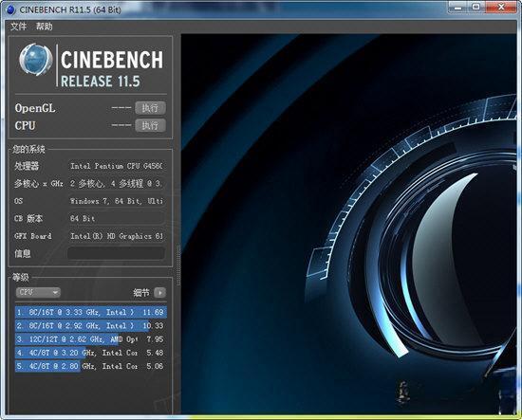Open the CPU ranking dropdown
Screen dimensions: 522x420
pyautogui.click(x=38, y=293)
